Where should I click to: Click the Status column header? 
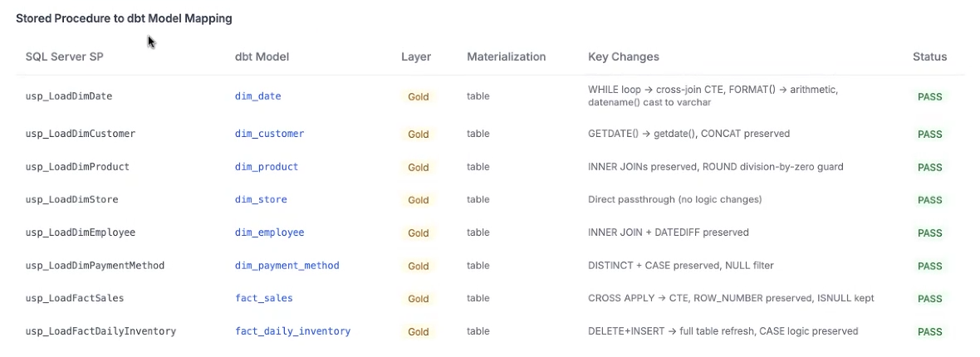coord(929,56)
